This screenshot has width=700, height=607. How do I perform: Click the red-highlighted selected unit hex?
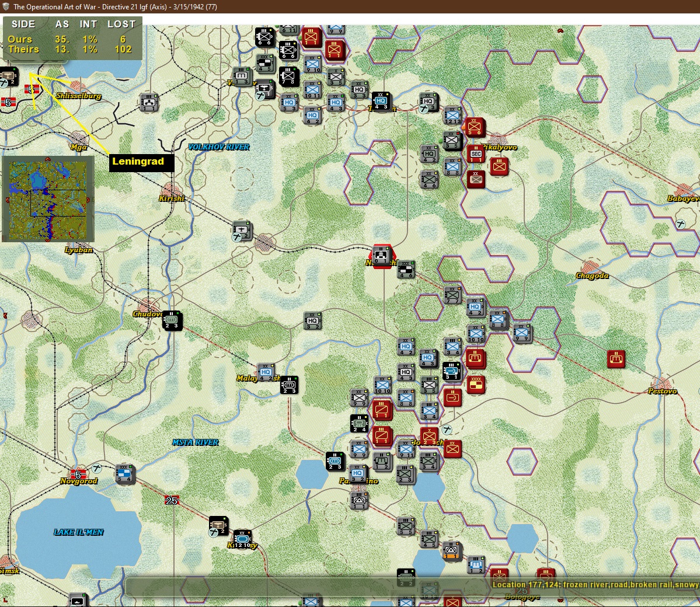[x=381, y=256]
